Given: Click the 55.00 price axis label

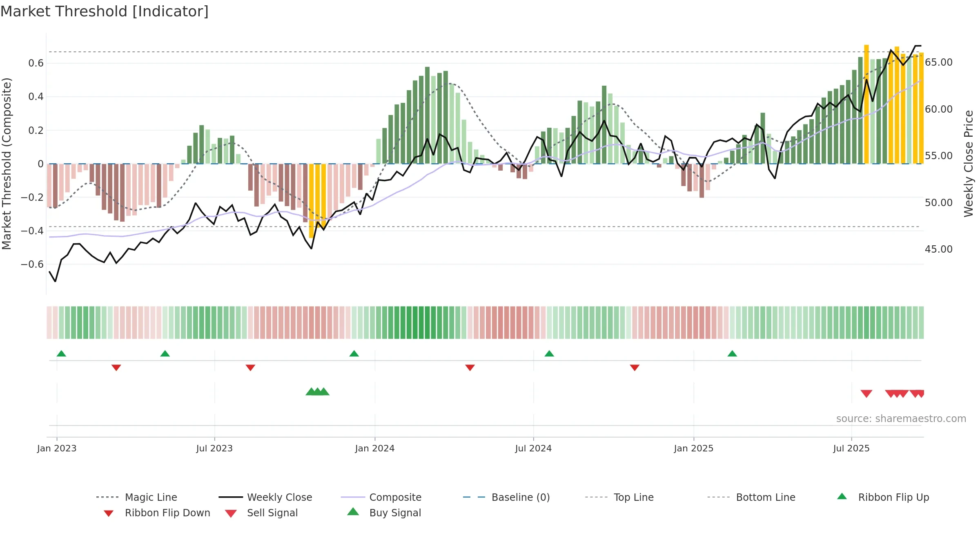Looking at the screenshot, I should [x=939, y=156].
